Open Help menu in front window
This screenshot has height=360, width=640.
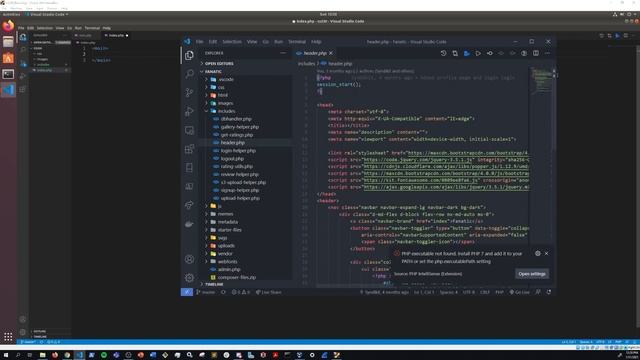point(316,42)
